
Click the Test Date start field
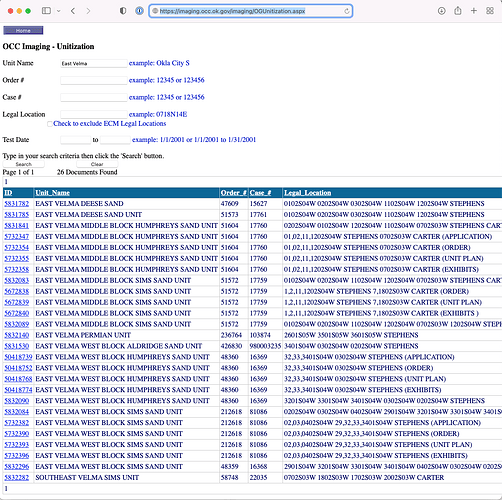[x=75, y=140]
